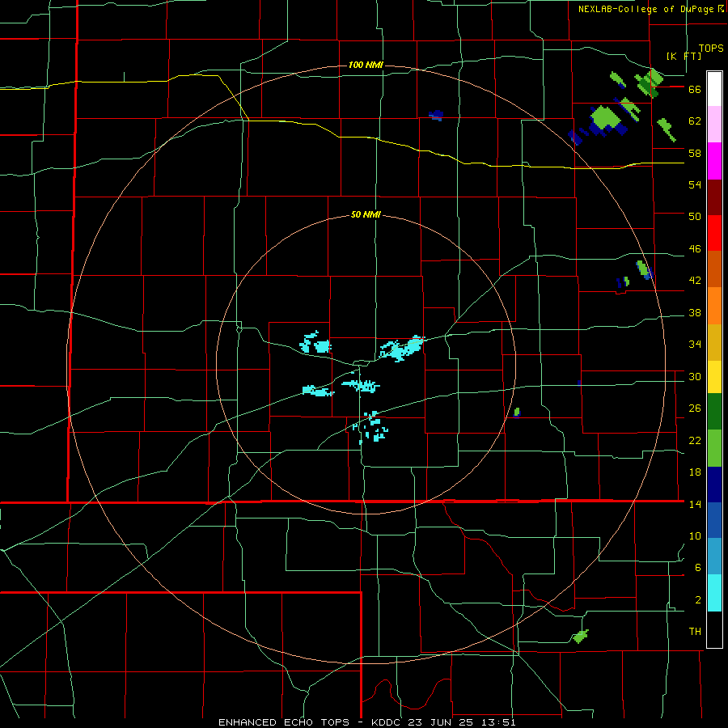This screenshot has height=728, width=728.
Task: Click the small navy echo north of the 100 NMI ring
Action: [436, 115]
